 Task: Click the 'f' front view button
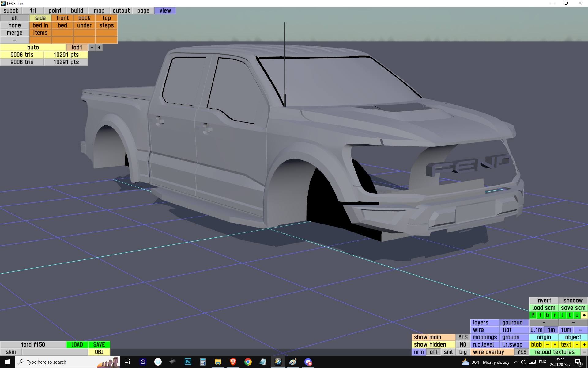coord(540,315)
